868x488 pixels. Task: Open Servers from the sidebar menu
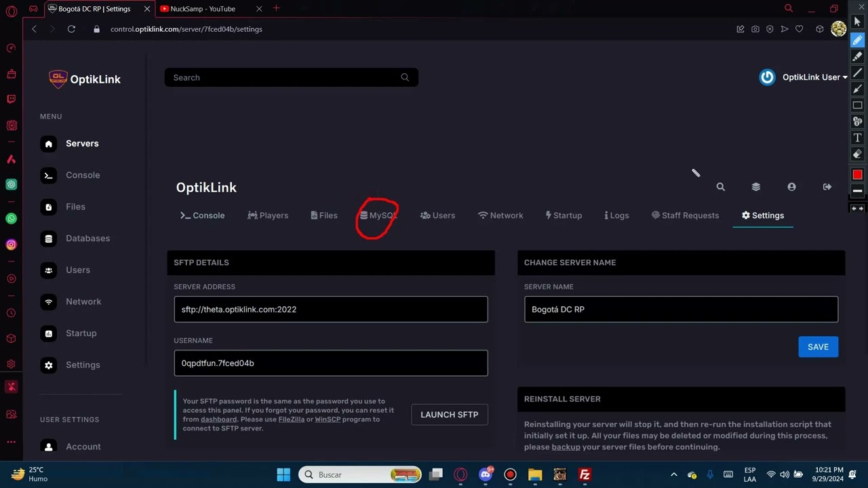69,144
